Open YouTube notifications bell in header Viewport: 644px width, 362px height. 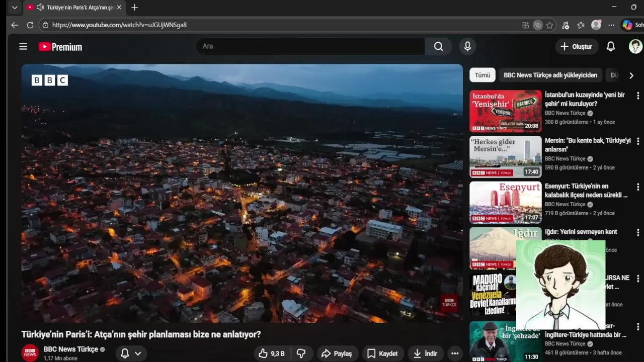[611, 46]
